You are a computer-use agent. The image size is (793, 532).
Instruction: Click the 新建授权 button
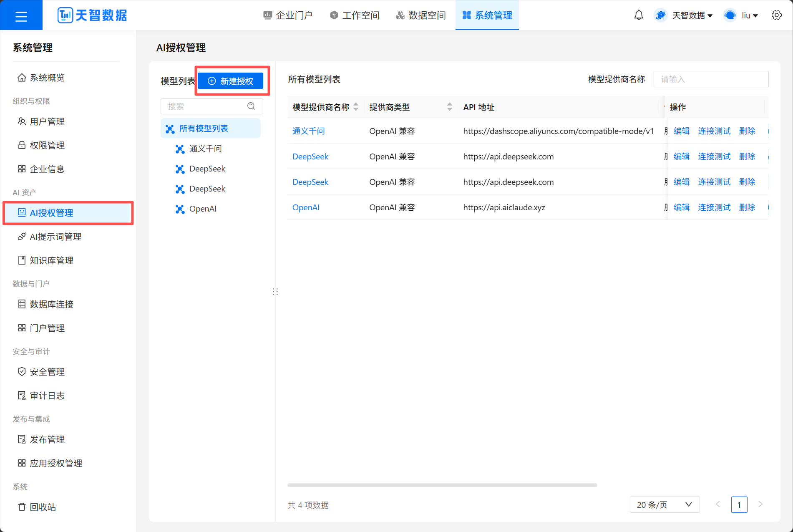click(x=230, y=81)
